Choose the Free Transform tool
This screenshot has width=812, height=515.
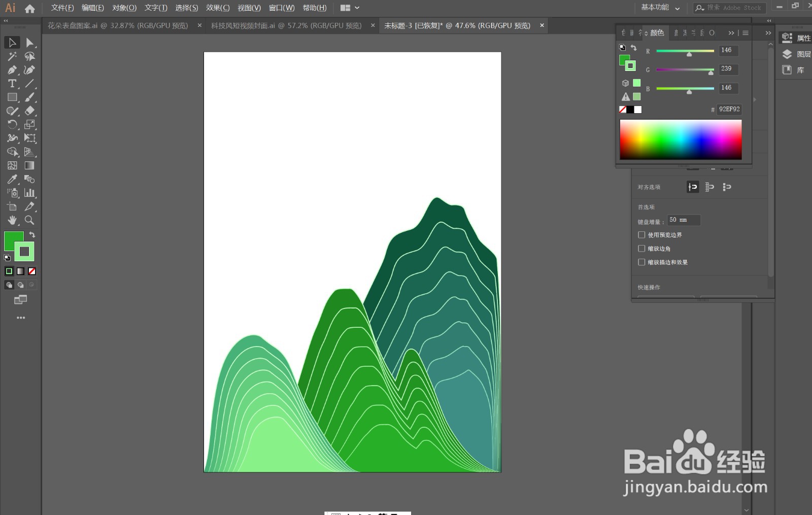click(x=30, y=138)
